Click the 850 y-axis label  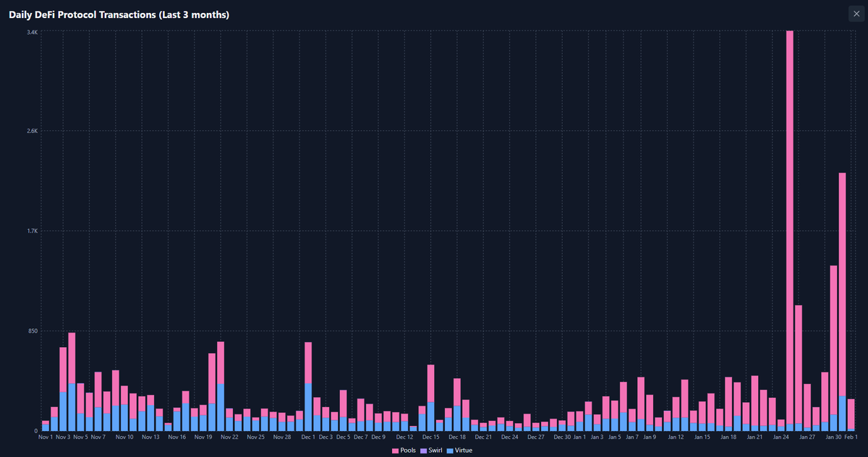tap(31, 329)
